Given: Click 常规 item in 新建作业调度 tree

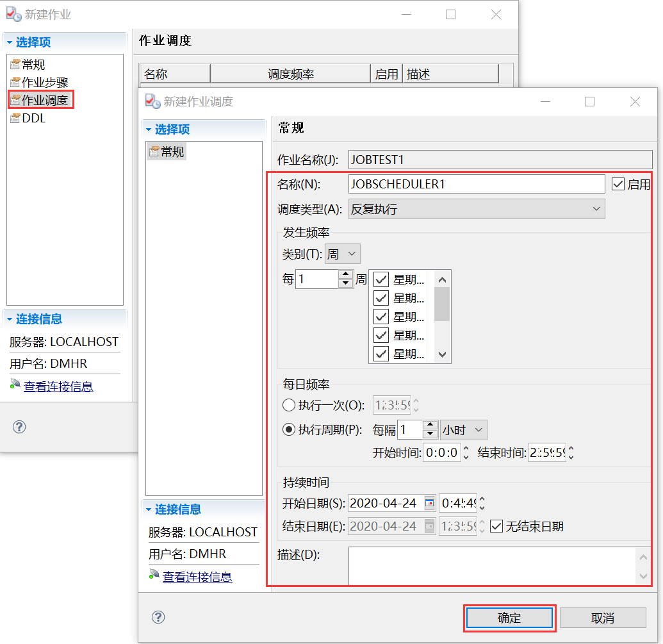Looking at the screenshot, I should (x=167, y=151).
